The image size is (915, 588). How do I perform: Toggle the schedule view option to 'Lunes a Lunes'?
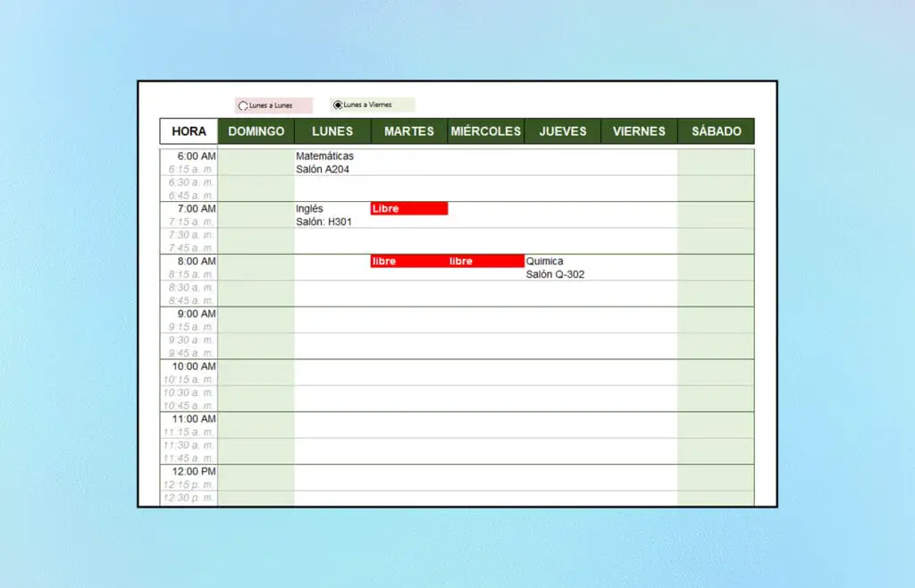click(243, 105)
